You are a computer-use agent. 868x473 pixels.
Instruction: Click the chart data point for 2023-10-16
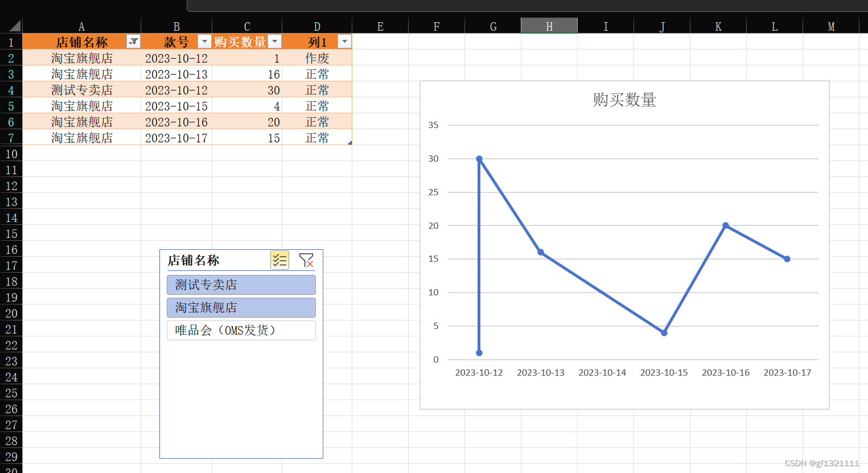(x=726, y=225)
